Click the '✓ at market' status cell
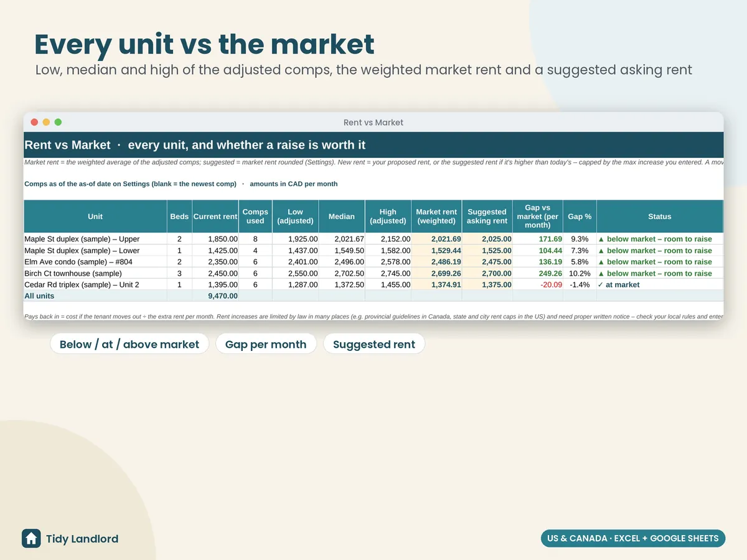 tap(659, 284)
